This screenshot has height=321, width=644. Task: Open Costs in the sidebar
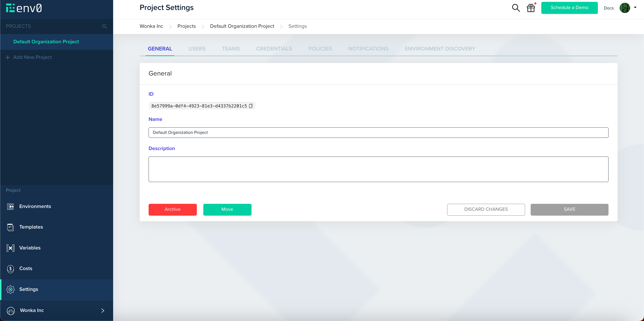pos(26,268)
